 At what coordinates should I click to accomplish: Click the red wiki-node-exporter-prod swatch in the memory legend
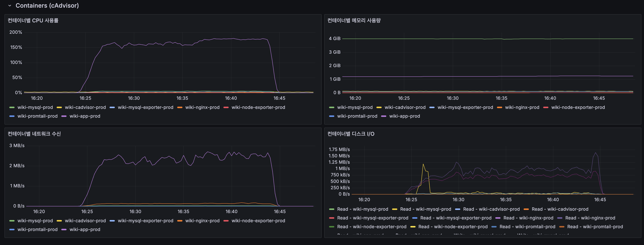546,107
